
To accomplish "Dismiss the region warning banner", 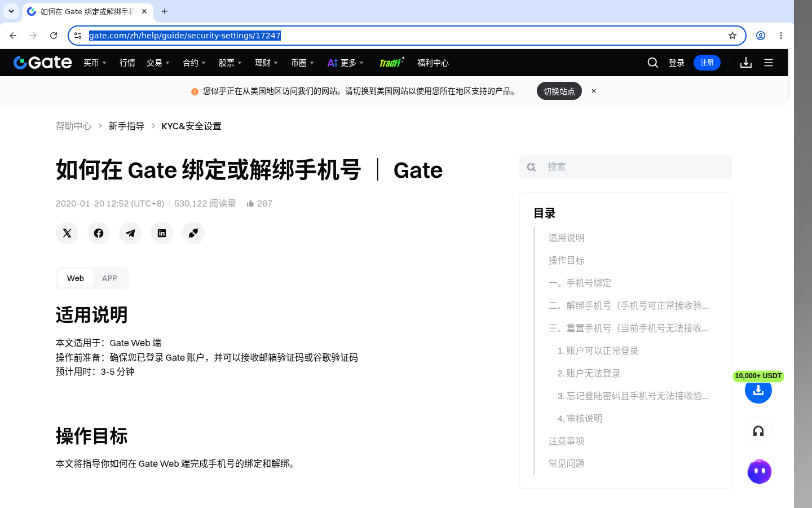I will tap(594, 91).
